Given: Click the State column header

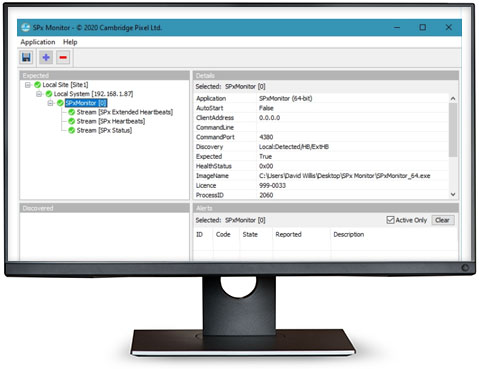Looking at the screenshot, I should click(x=250, y=235).
